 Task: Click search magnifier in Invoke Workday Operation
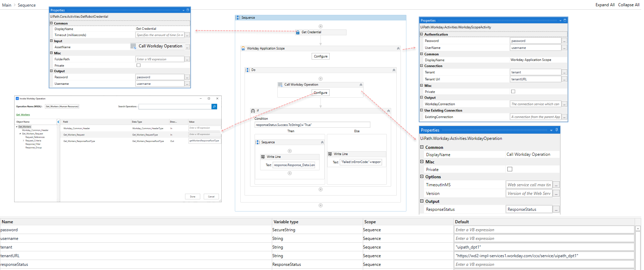point(214,107)
